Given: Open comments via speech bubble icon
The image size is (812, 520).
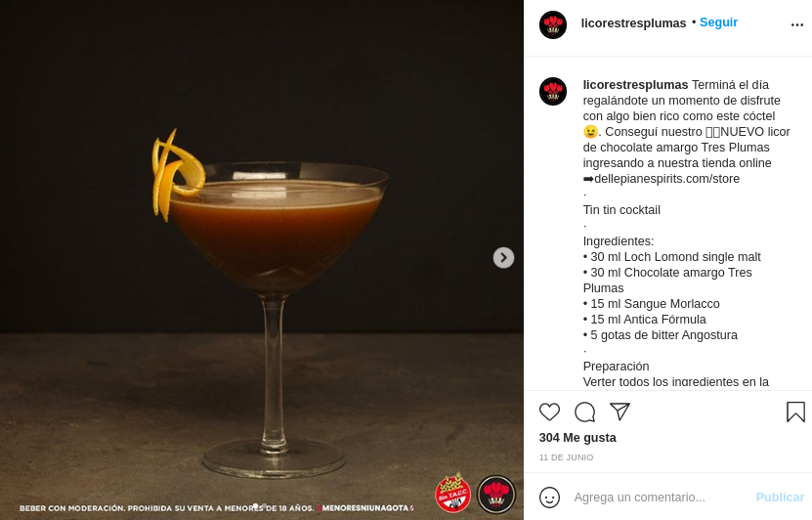Looking at the screenshot, I should pyautogui.click(x=584, y=412).
